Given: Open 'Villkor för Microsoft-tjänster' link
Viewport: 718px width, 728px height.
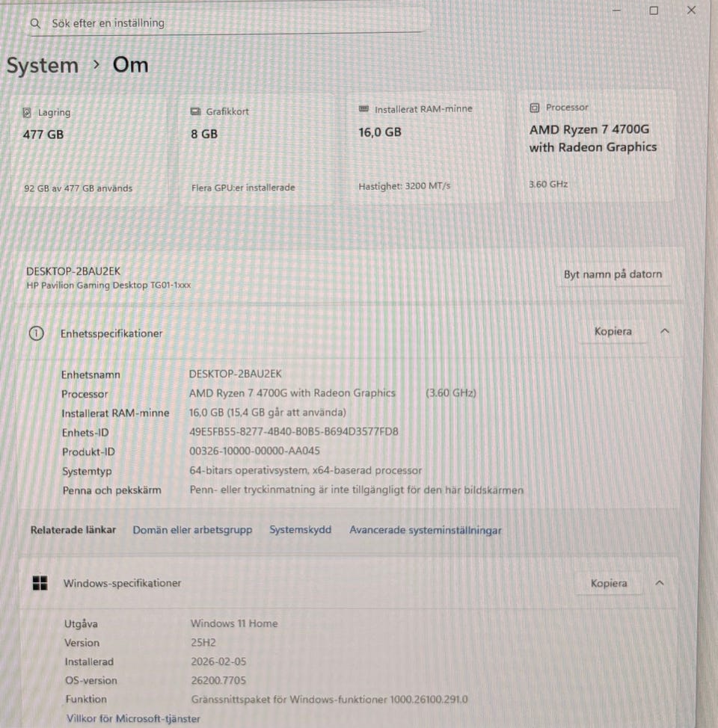Looking at the screenshot, I should 133,719.
